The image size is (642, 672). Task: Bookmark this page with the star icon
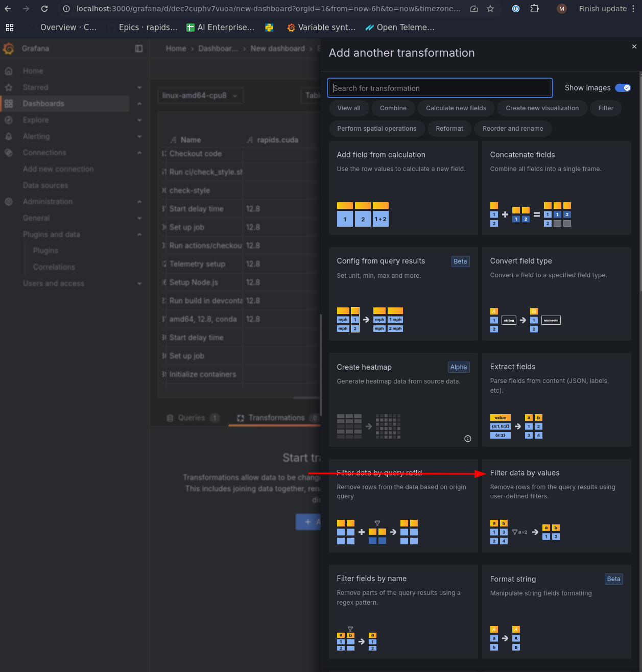tap(490, 9)
